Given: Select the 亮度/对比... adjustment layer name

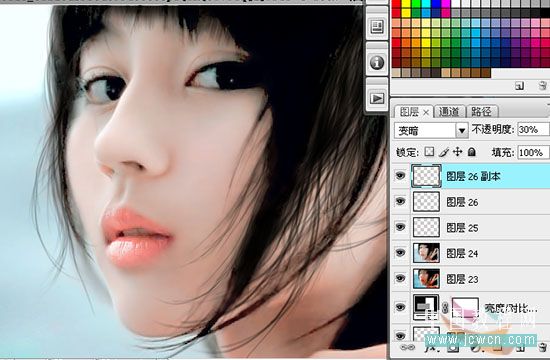Looking at the screenshot, I should coord(510,308).
